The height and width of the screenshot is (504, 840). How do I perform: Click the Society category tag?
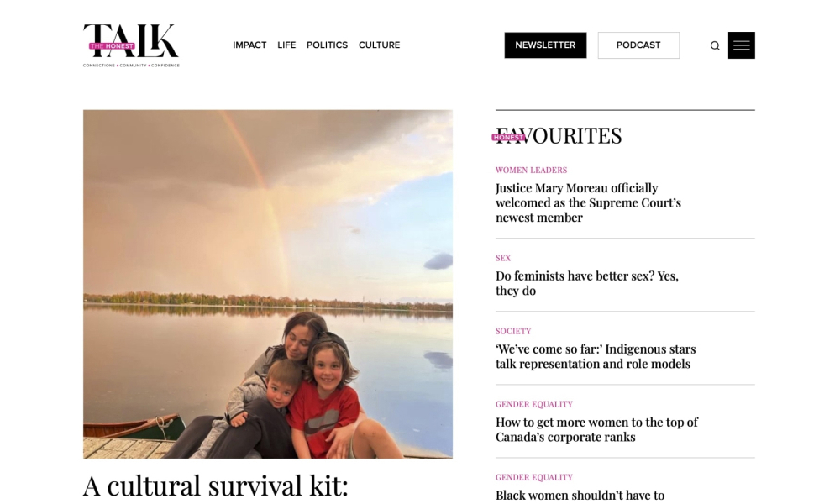[513, 332]
